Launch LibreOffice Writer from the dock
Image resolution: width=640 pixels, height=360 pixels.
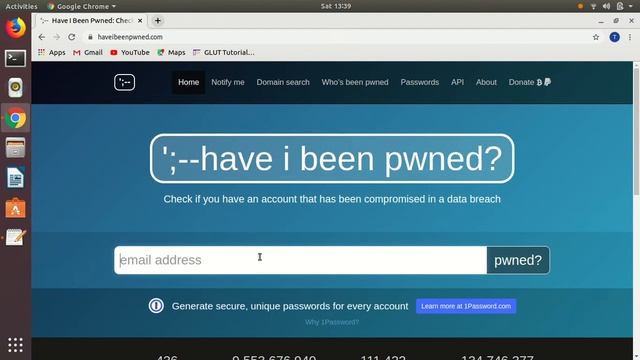click(x=16, y=178)
